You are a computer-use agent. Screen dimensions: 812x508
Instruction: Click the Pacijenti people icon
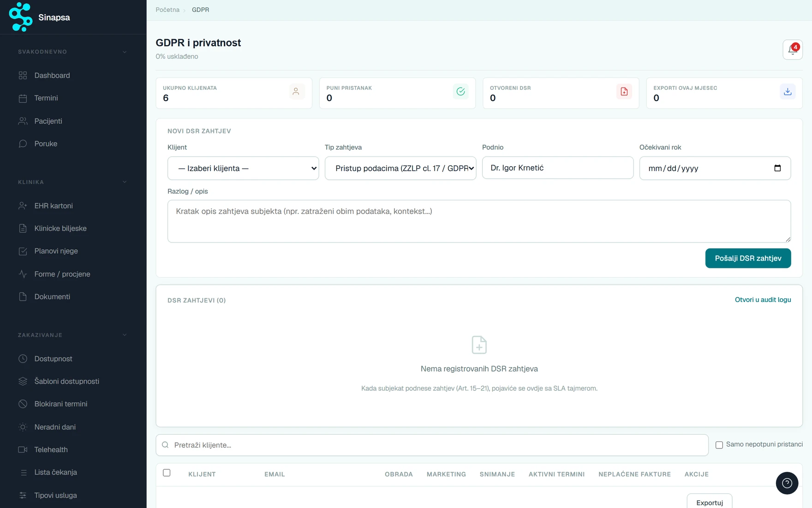23,121
